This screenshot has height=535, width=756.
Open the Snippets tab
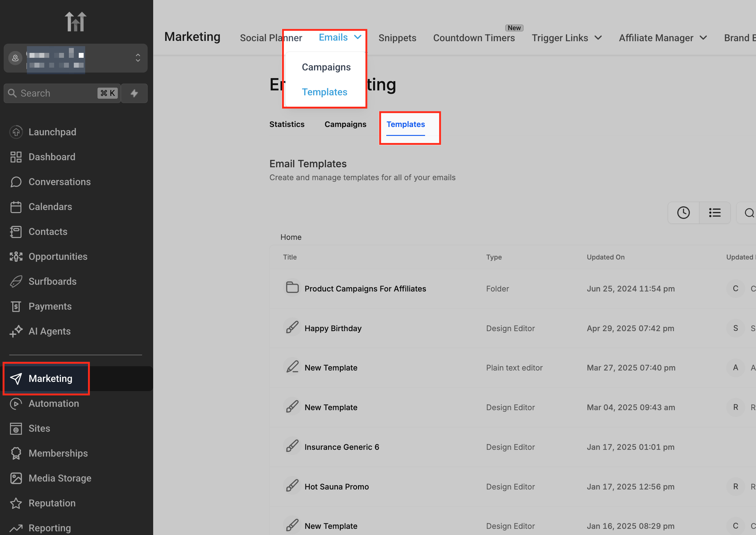(x=397, y=38)
